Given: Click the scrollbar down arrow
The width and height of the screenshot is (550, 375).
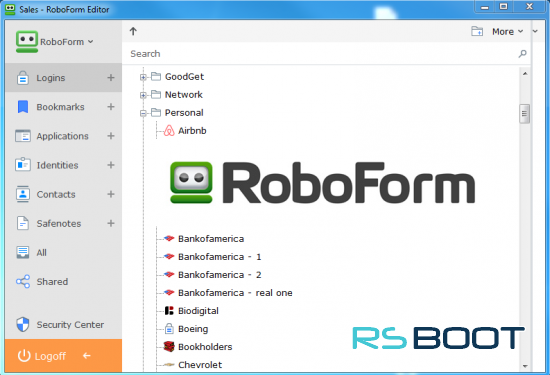Looking at the screenshot, I should (x=525, y=366).
